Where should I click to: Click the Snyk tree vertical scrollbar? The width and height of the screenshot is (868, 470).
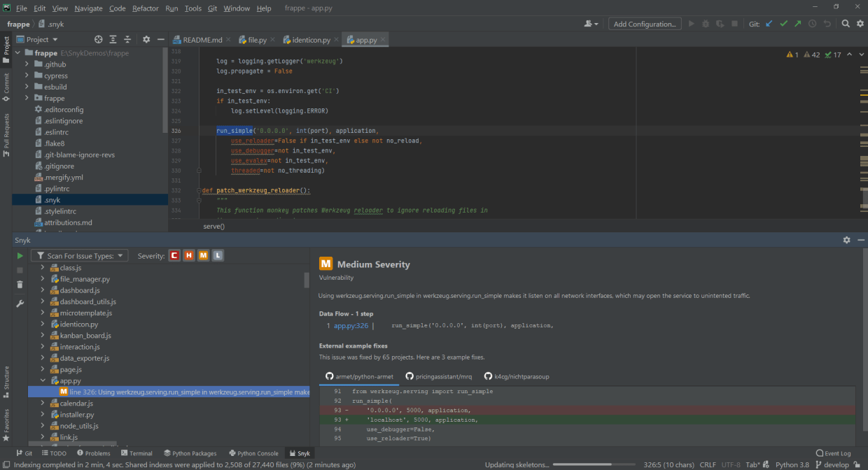pyautogui.click(x=307, y=280)
